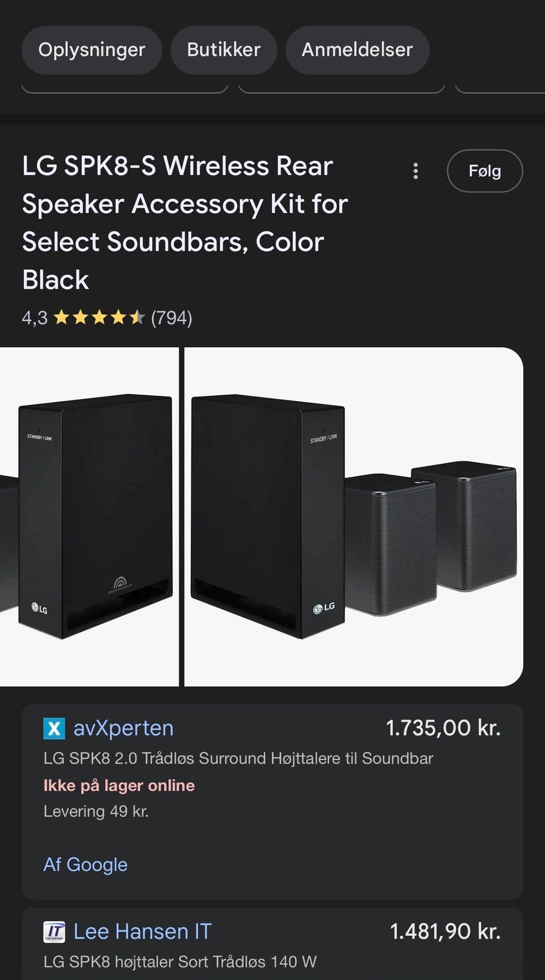Image resolution: width=545 pixels, height=980 pixels.
Task: Select the 1.735,00 kr. price at avXperten
Action: 443,728
